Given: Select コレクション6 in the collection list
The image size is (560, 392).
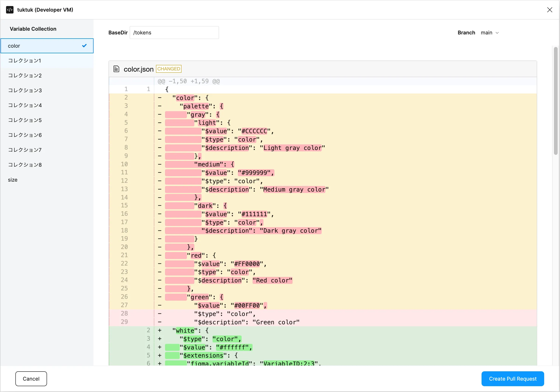Looking at the screenshot, I should pyautogui.click(x=47, y=135).
